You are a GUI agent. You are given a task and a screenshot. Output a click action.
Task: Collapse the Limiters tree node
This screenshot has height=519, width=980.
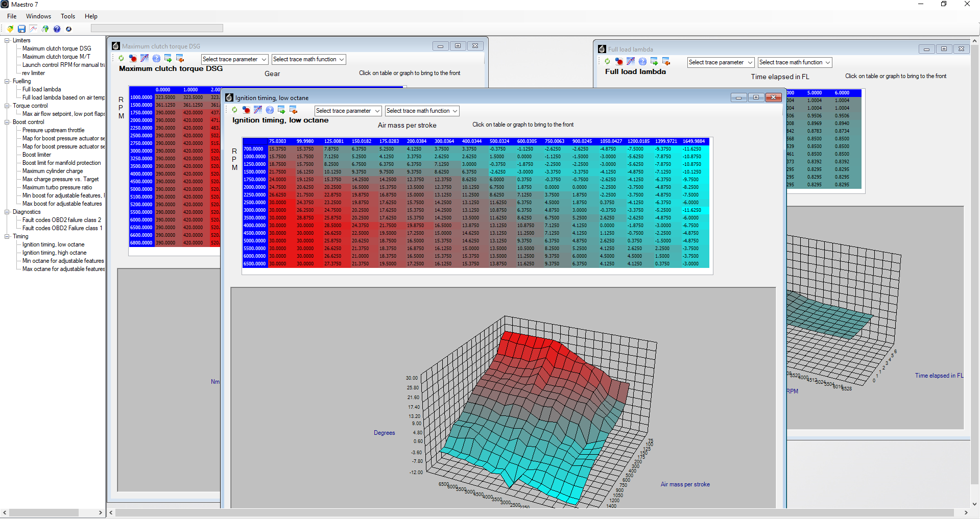pos(7,40)
